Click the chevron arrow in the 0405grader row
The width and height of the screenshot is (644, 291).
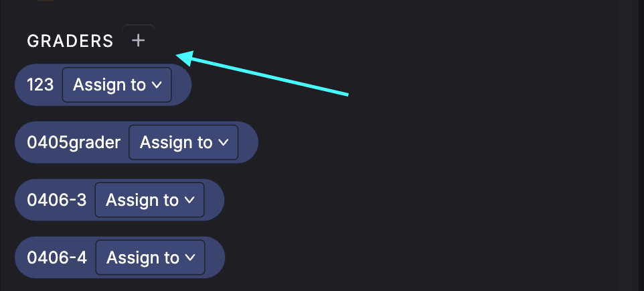[224, 143]
